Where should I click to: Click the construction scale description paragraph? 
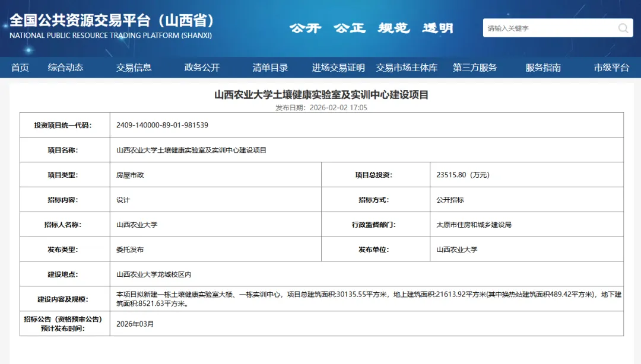(x=369, y=299)
